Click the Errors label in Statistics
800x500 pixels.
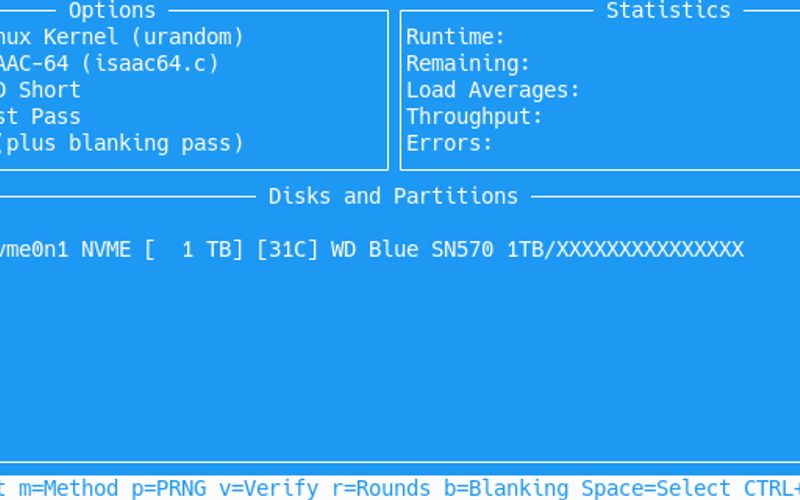tap(449, 143)
